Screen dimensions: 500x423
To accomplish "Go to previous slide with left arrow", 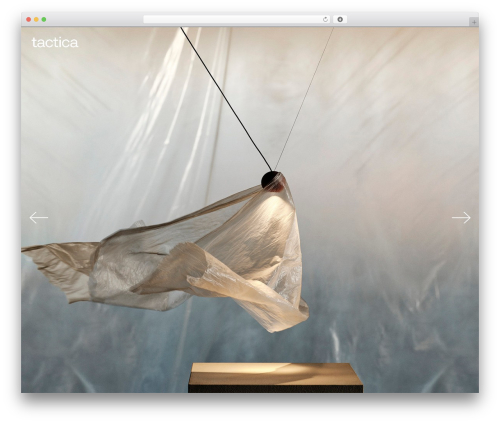I will [39, 218].
